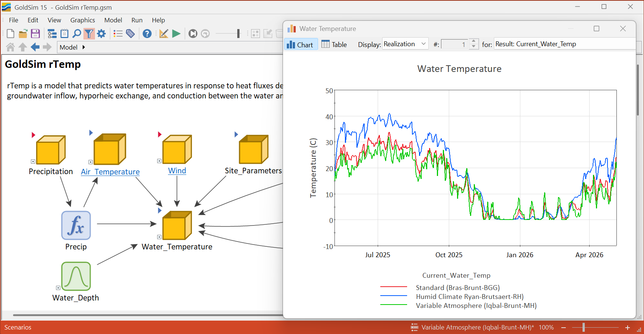Click the red Standard (Bras-Brunt-BGG) legend swatch
Screen dimensions: 644x334
(x=394, y=287)
